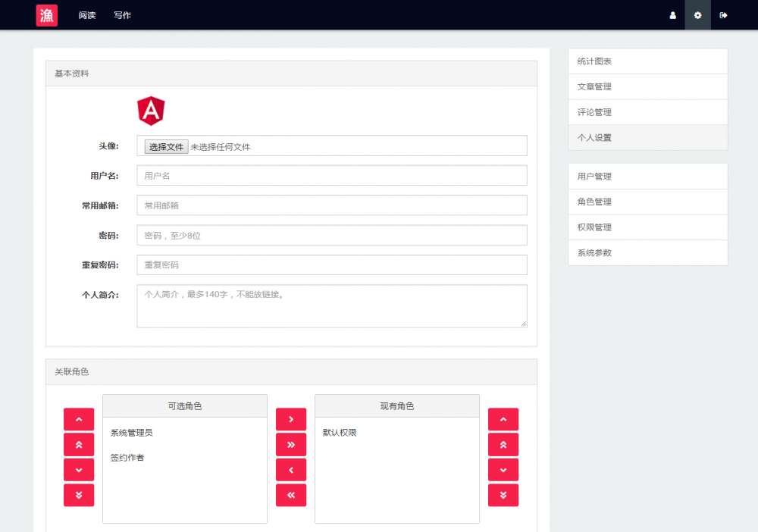Click the Angular avatar image
Viewport: 758px width, 532px height.
(149, 109)
